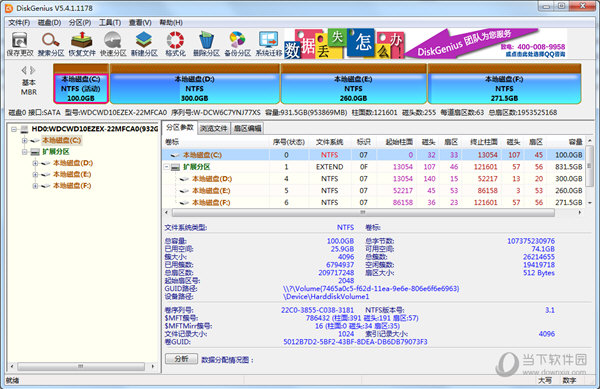The image size is (600, 389).
Task: Select 本地磁盘(F:) in the left tree
Action: coord(72,186)
